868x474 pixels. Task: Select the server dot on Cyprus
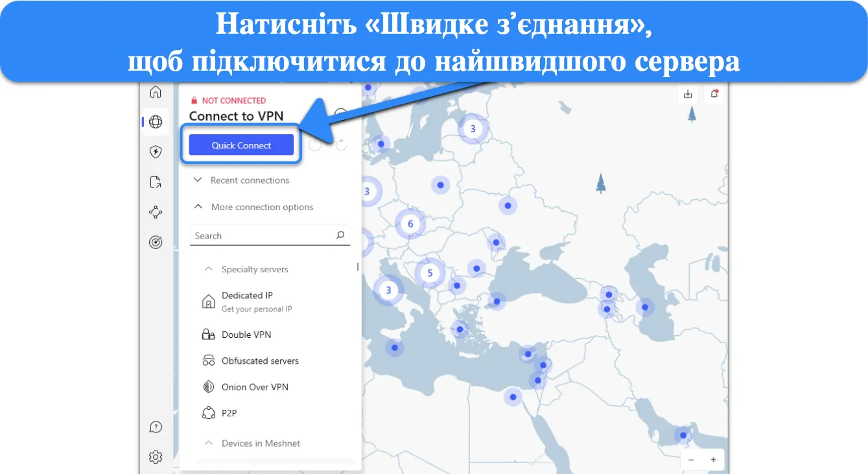(528, 354)
